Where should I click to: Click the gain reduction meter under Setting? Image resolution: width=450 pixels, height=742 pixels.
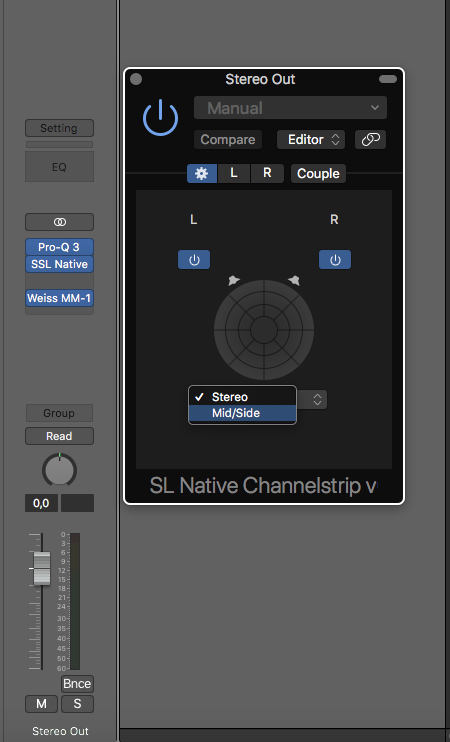tap(59, 144)
